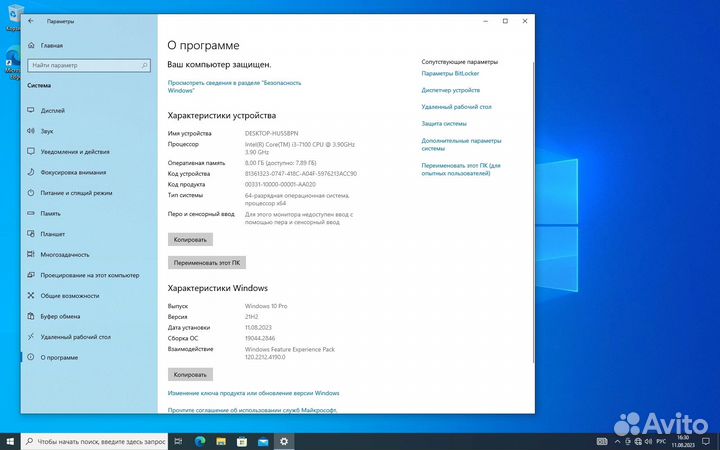Open Microsoft Edge desktop shortcut
The width and height of the screenshot is (720, 450).
click(x=12, y=64)
